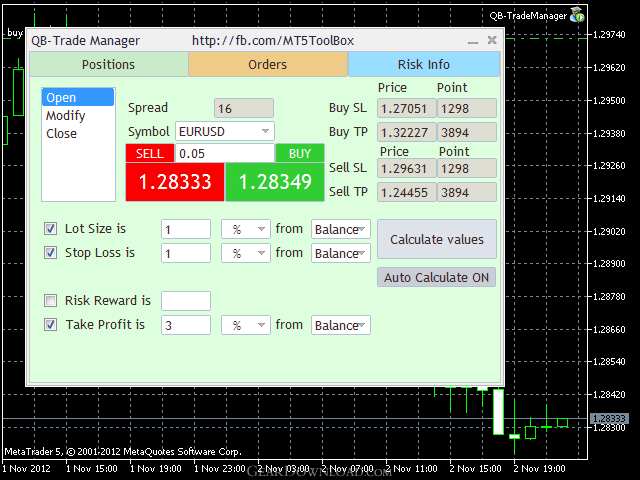
Task: Open the Stop Loss Balance source dropdown
Action: [341, 253]
